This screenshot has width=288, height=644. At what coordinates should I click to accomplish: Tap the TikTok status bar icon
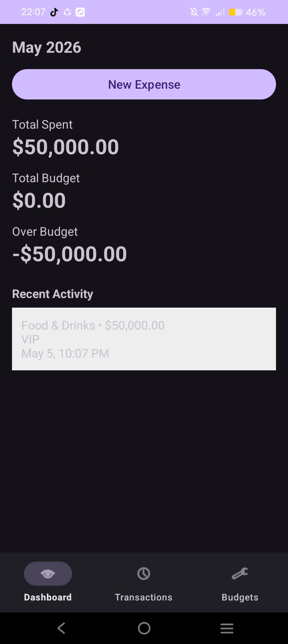54,12
